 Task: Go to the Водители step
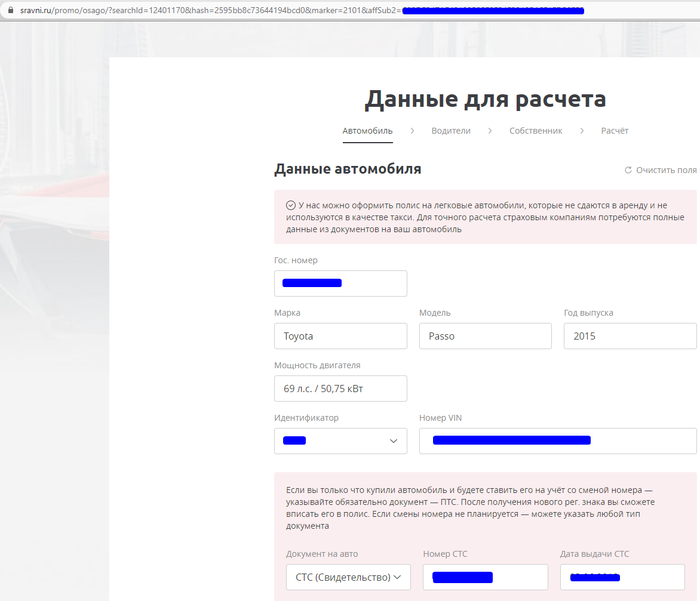pos(451,131)
